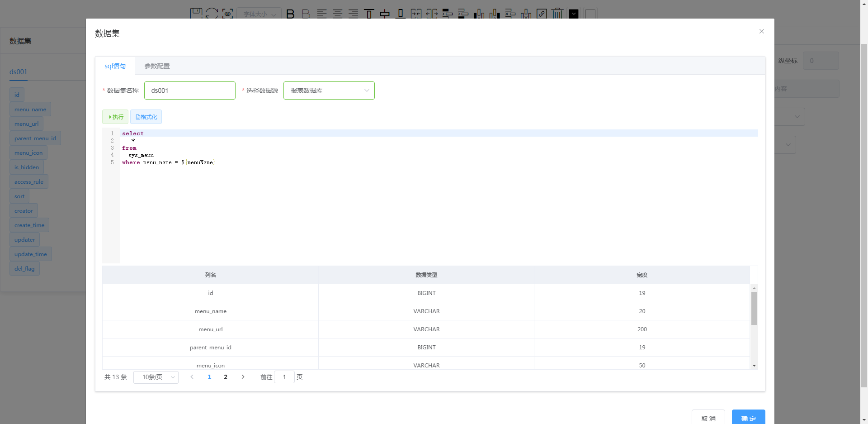Focus the 数据集名称 input containing ds001

[x=190, y=91]
